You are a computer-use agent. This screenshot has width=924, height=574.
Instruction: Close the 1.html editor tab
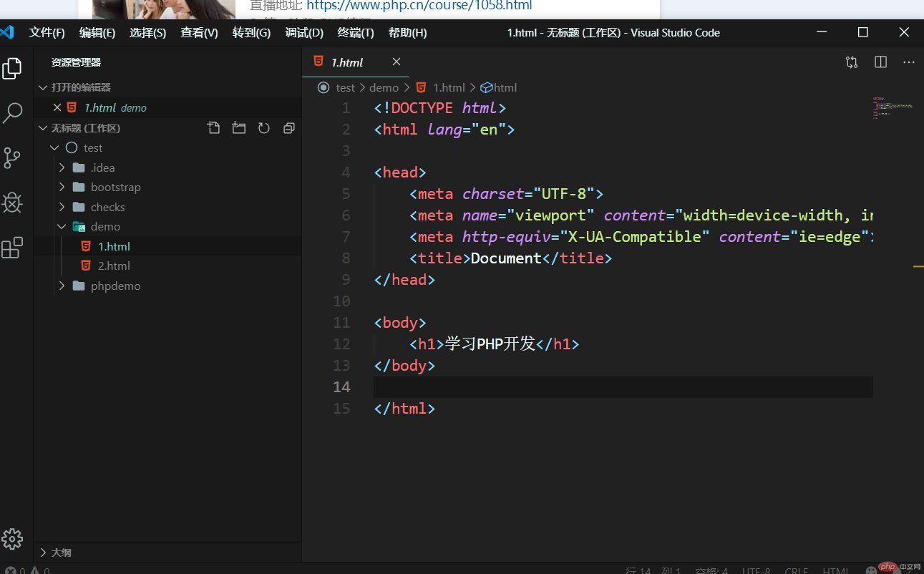(397, 62)
